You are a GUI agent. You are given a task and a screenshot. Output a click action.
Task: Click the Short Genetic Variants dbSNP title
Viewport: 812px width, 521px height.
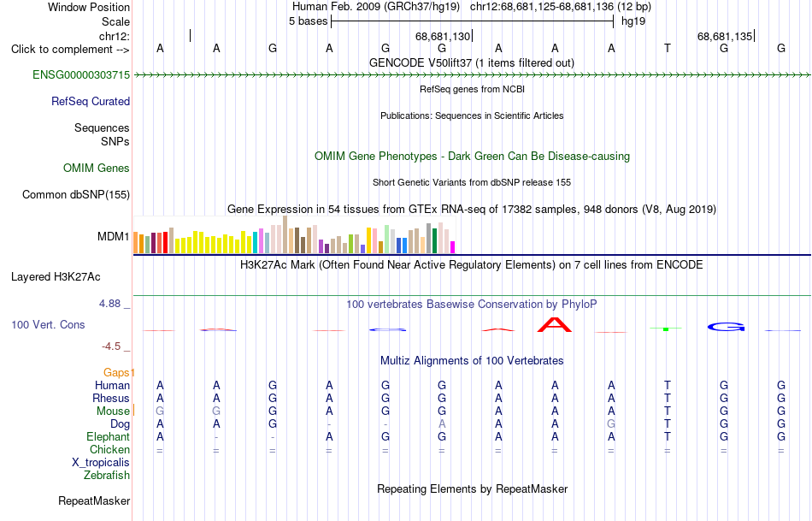click(472, 182)
